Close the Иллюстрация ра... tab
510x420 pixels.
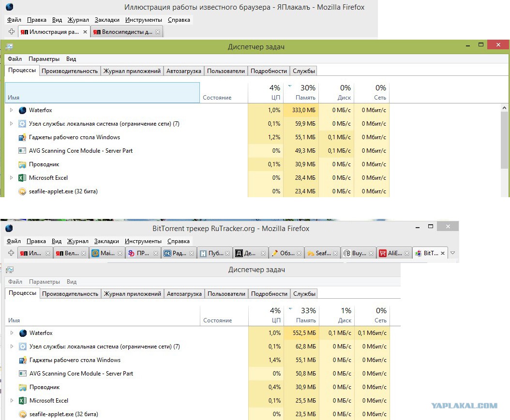(x=85, y=32)
